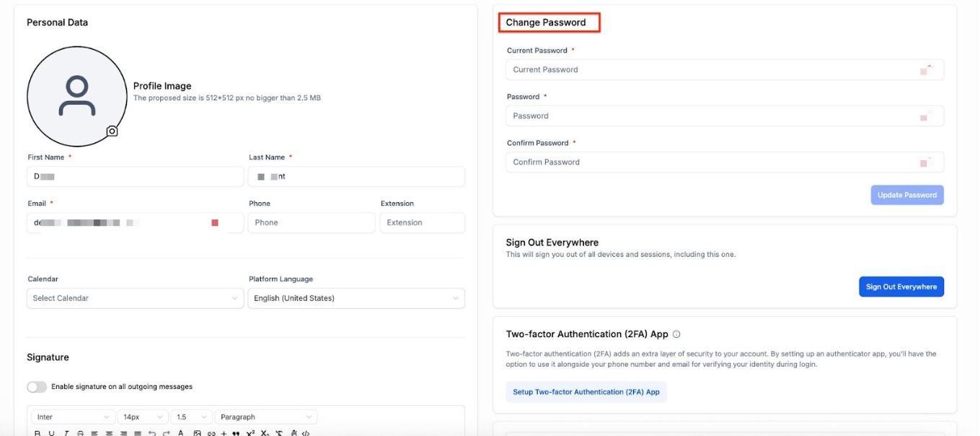Image resolution: width=980 pixels, height=436 pixels.
Task: Click Setup Two-factor Authentication (2FA) App
Action: (586, 392)
